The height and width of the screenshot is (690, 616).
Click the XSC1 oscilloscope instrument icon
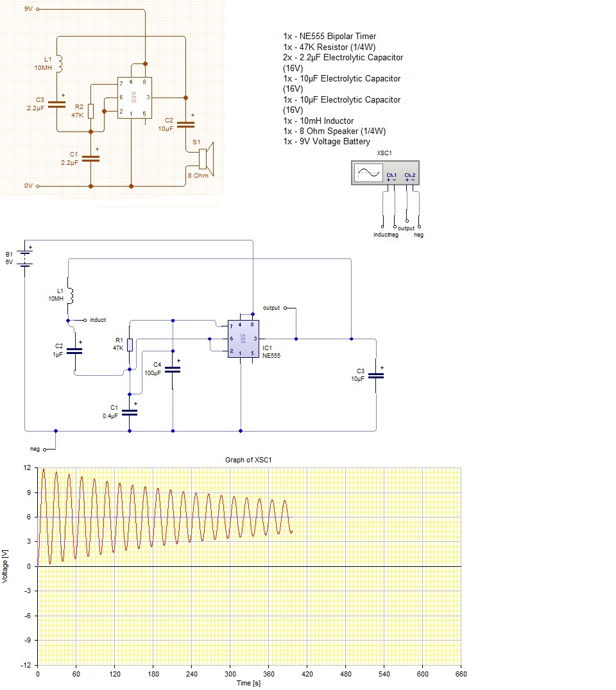pyautogui.click(x=385, y=172)
